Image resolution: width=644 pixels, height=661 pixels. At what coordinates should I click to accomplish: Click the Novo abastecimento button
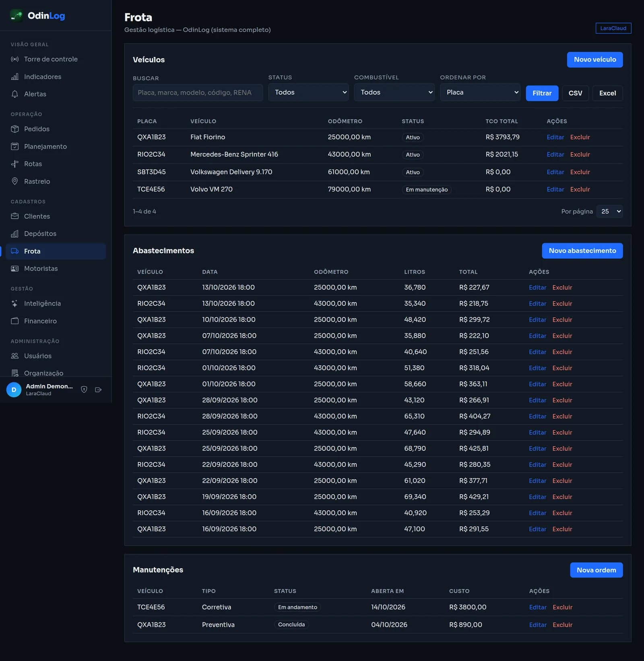coord(582,251)
